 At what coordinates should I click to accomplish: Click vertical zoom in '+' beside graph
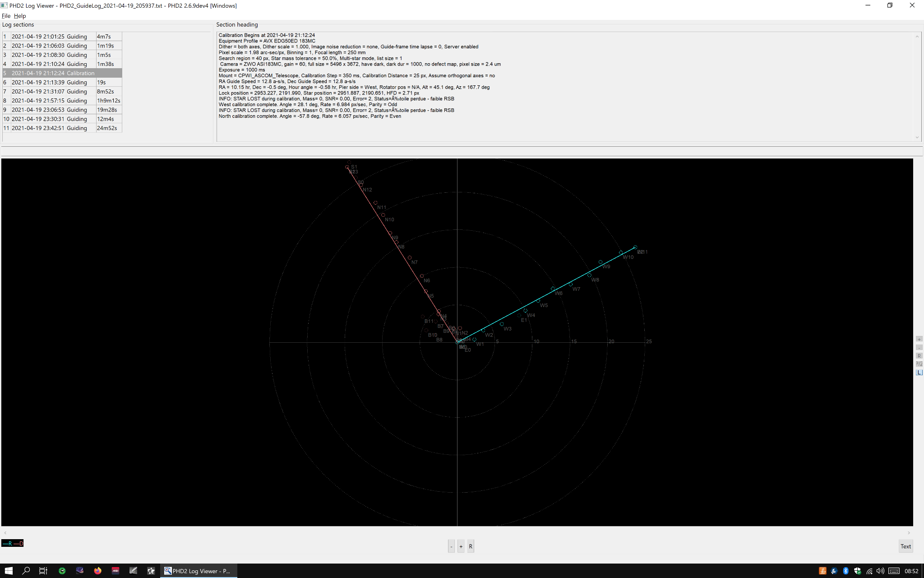click(919, 339)
